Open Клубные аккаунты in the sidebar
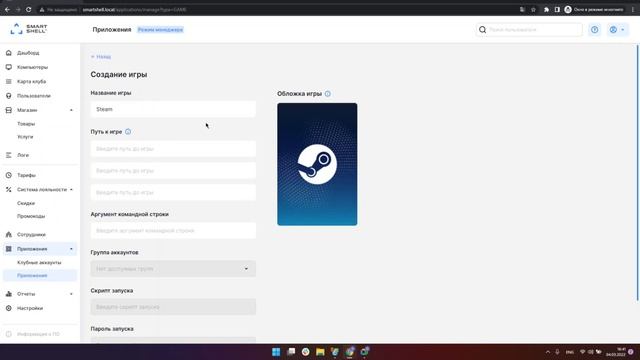Image resolution: width=640 pixels, height=360 pixels. point(39,262)
